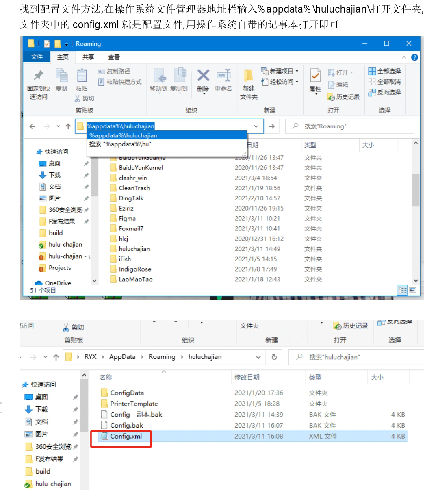The image size is (438, 504).
Task: Click the blue Help question mark icon
Action: [x=414, y=57]
